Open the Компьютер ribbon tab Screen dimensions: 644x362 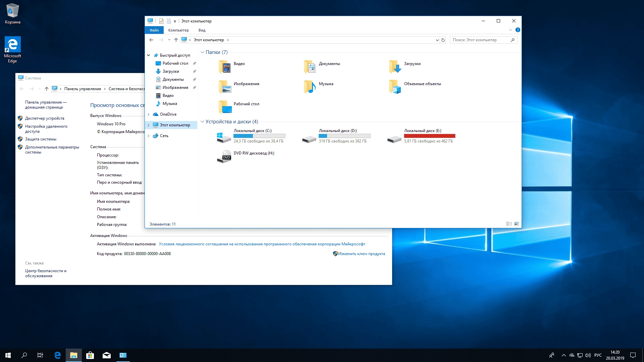tap(178, 30)
